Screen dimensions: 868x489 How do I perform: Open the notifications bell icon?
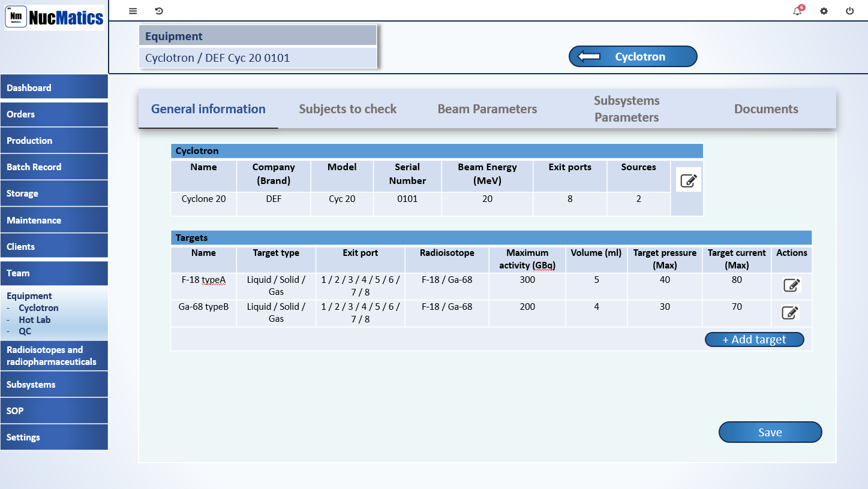click(x=797, y=11)
